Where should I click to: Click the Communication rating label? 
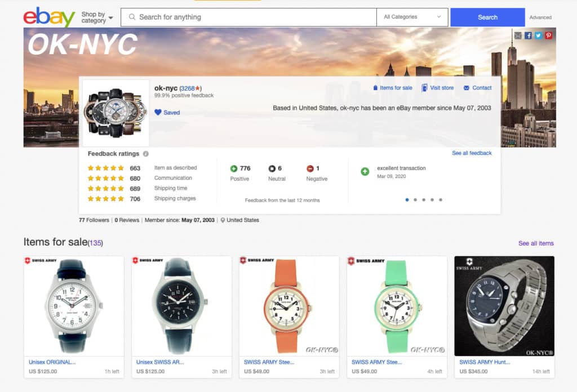pyautogui.click(x=173, y=178)
